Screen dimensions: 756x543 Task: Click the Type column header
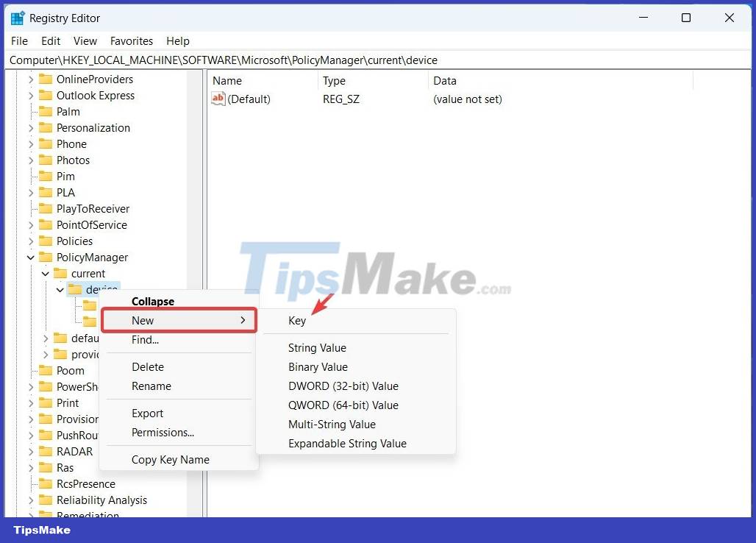point(373,80)
